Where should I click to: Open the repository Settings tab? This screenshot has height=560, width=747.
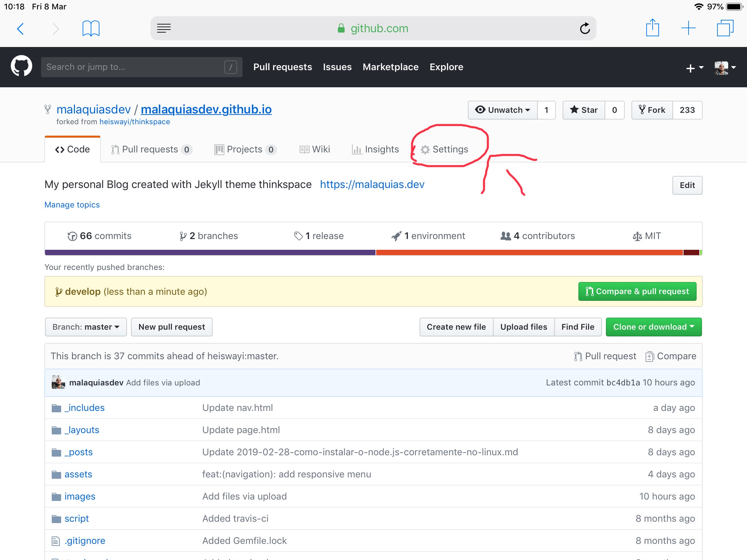(444, 149)
